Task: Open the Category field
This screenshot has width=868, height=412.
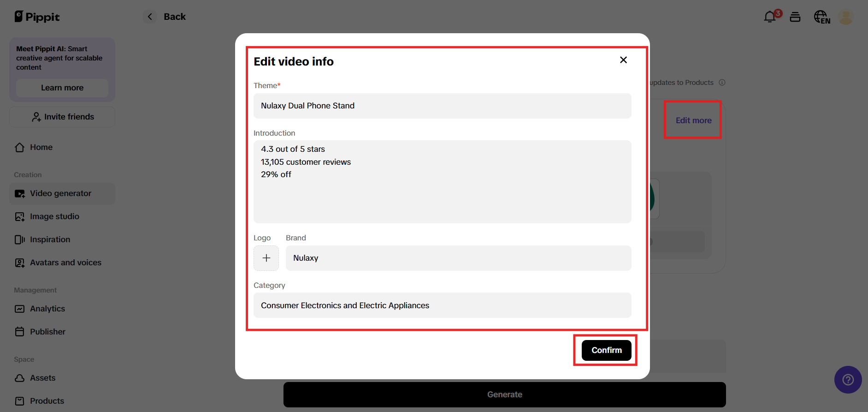Action: 443,305
